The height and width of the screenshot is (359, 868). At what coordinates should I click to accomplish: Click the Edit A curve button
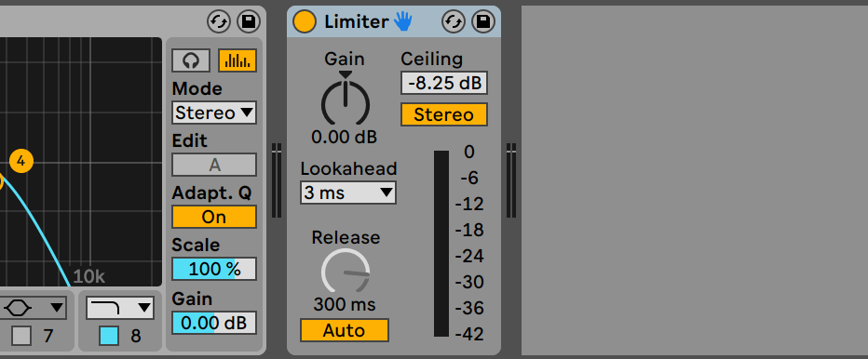click(214, 165)
